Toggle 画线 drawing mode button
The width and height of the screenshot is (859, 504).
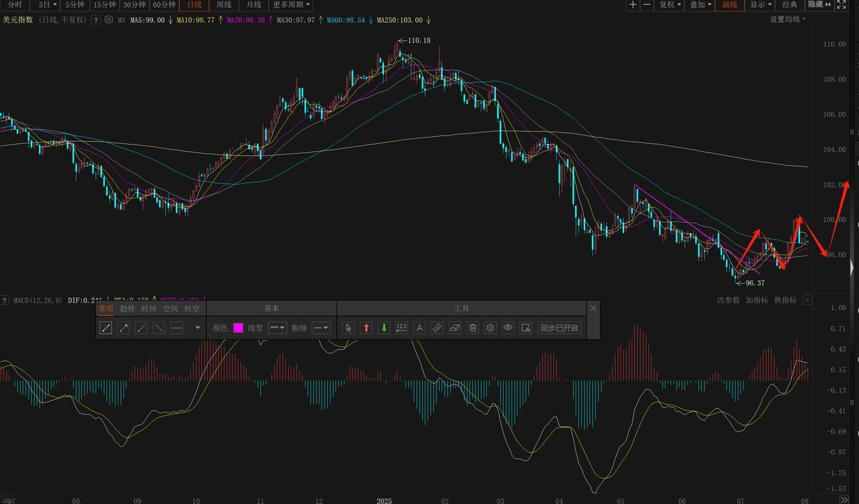729,5
